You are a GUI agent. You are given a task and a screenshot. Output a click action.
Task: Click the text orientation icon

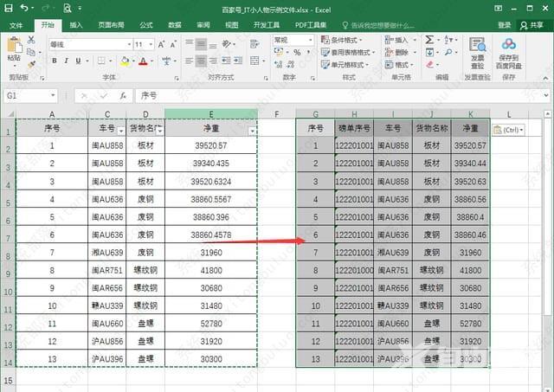tap(227, 44)
